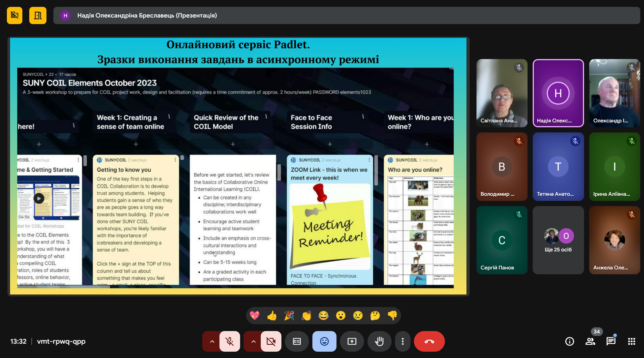Click plus under 'Quick Review of the COIL Model'
This screenshot has height=358, width=644.
click(x=233, y=144)
